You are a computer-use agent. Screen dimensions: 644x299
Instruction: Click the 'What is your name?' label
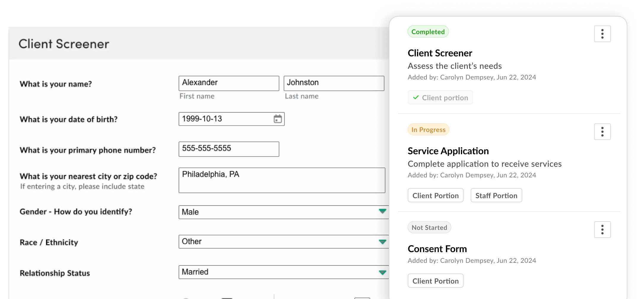(56, 84)
